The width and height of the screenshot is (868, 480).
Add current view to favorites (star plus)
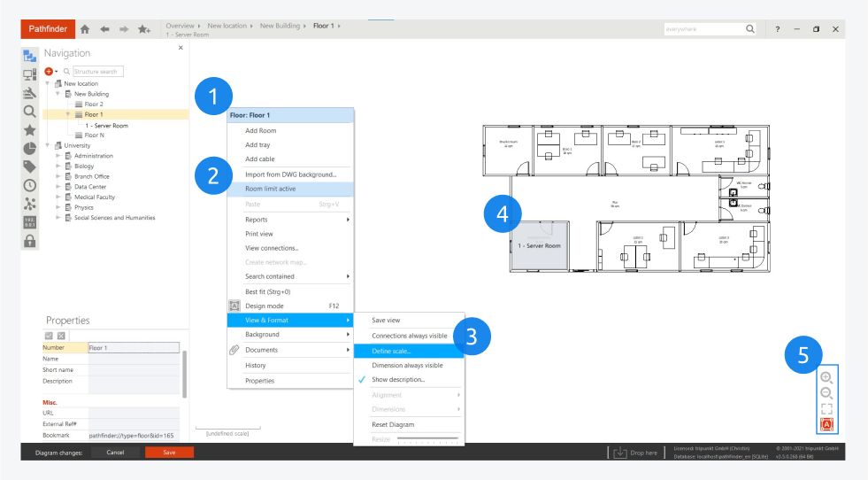143,29
